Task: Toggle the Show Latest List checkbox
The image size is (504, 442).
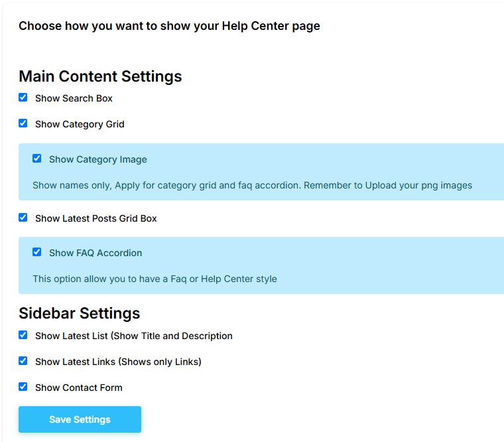Action: click(x=23, y=335)
